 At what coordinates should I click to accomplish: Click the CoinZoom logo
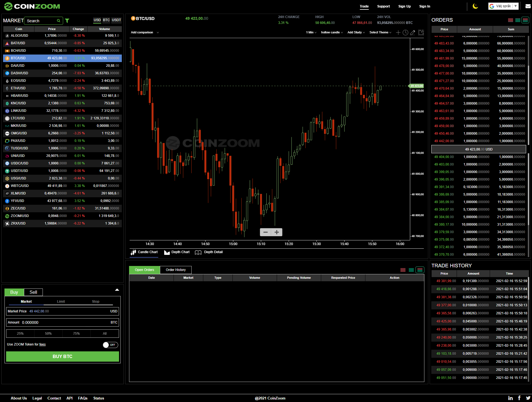32,6
